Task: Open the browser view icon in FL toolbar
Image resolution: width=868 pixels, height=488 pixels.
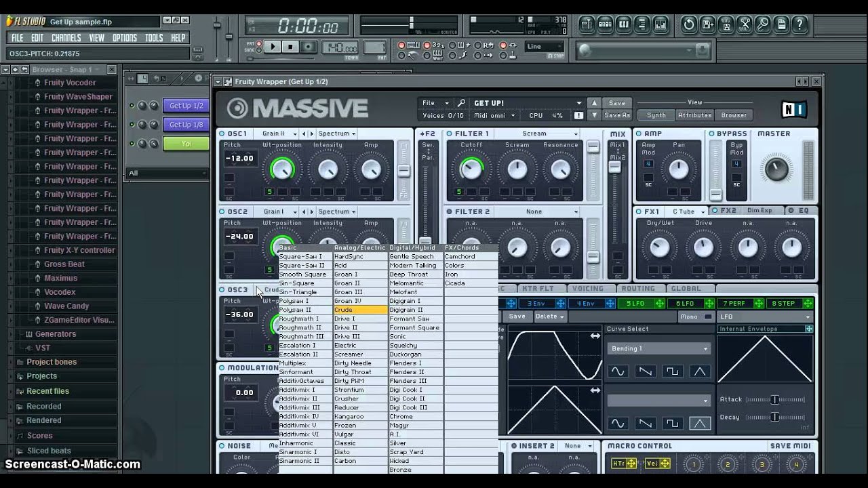Action: coord(642,25)
